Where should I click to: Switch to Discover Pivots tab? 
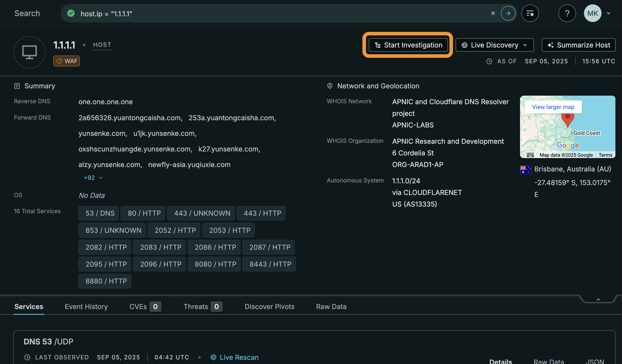tap(269, 307)
